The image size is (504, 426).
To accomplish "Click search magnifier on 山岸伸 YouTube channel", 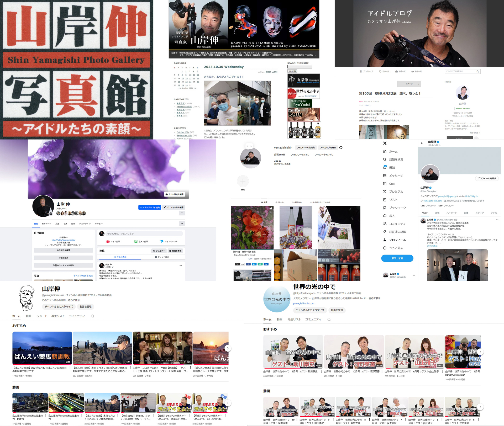I will click(x=92, y=316).
